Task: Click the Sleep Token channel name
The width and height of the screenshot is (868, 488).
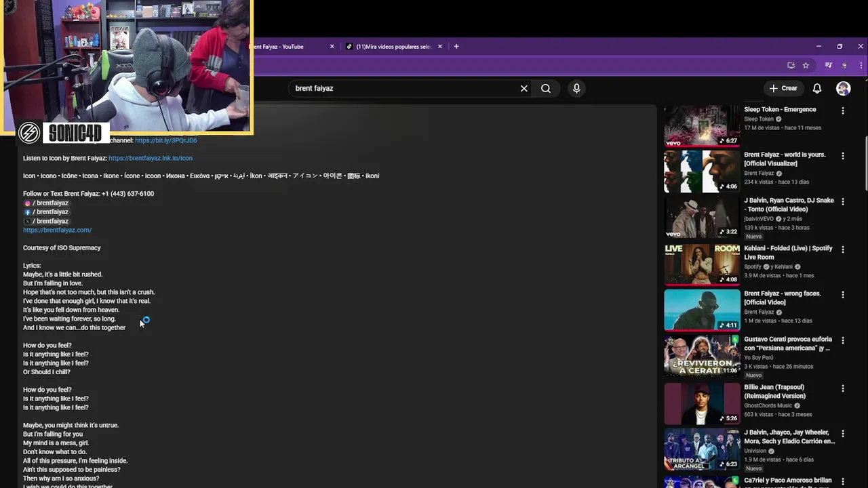Action: pos(759,119)
